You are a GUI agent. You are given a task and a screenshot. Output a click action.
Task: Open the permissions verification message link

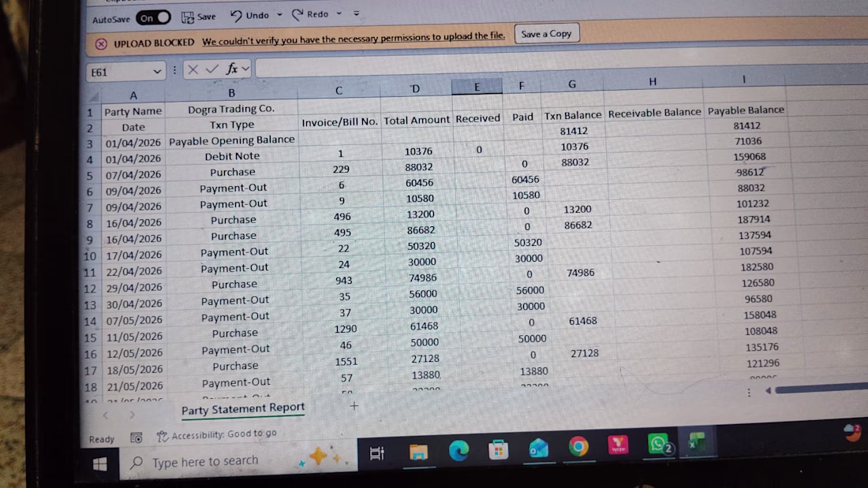coord(354,38)
